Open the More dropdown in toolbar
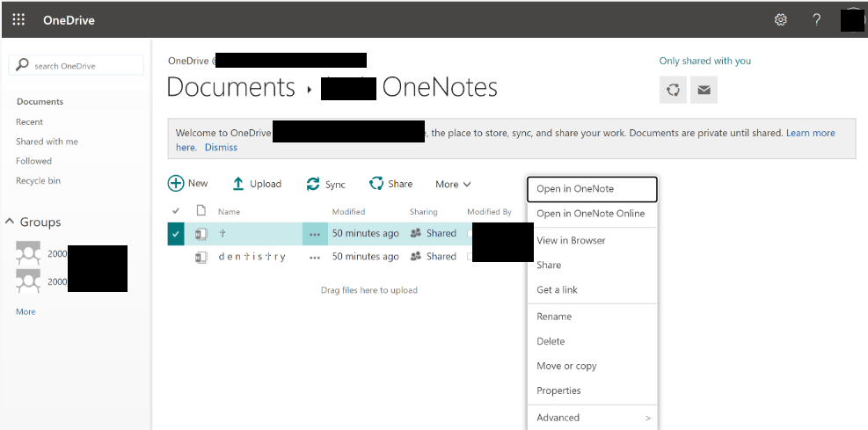868x430 pixels. click(x=453, y=185)
